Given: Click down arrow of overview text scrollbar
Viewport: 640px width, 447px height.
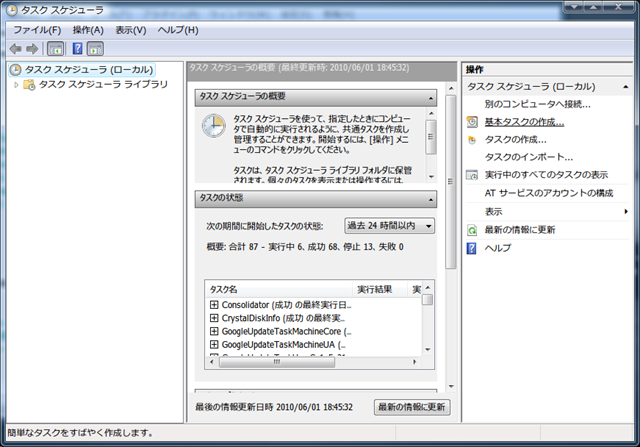Looking at the screenshot, I should tap(431, 177).
